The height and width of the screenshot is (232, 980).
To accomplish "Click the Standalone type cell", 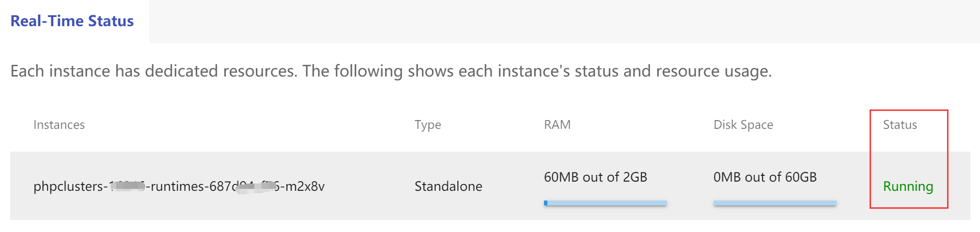I will 448,186.
